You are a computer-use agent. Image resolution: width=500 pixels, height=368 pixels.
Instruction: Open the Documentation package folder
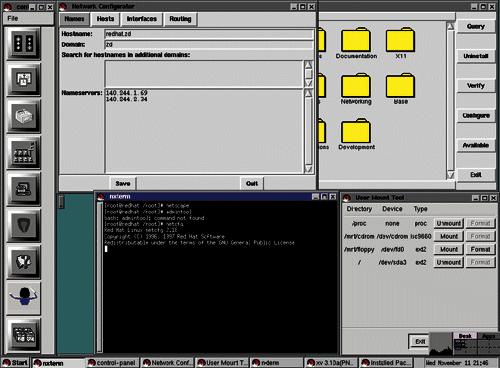coord(356,44)
